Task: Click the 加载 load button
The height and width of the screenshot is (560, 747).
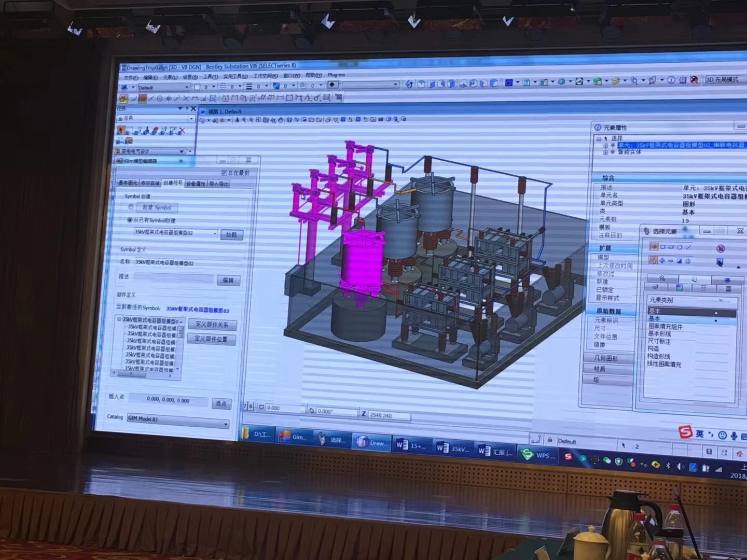Action: [x=231, y=234]
